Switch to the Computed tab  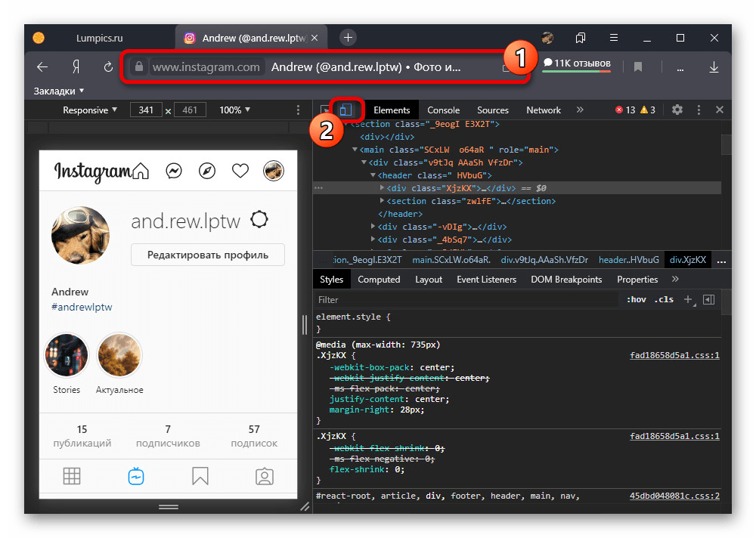point(379,280)
